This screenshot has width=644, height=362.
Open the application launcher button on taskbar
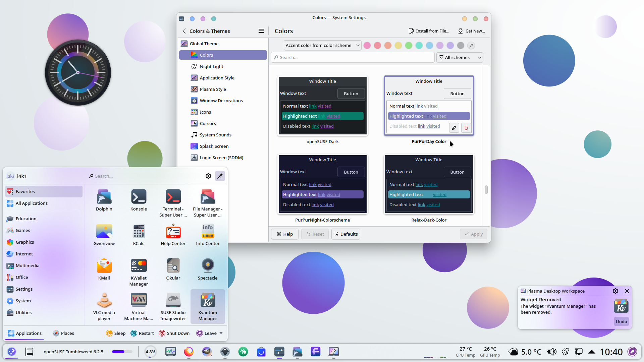pos(12,352)
